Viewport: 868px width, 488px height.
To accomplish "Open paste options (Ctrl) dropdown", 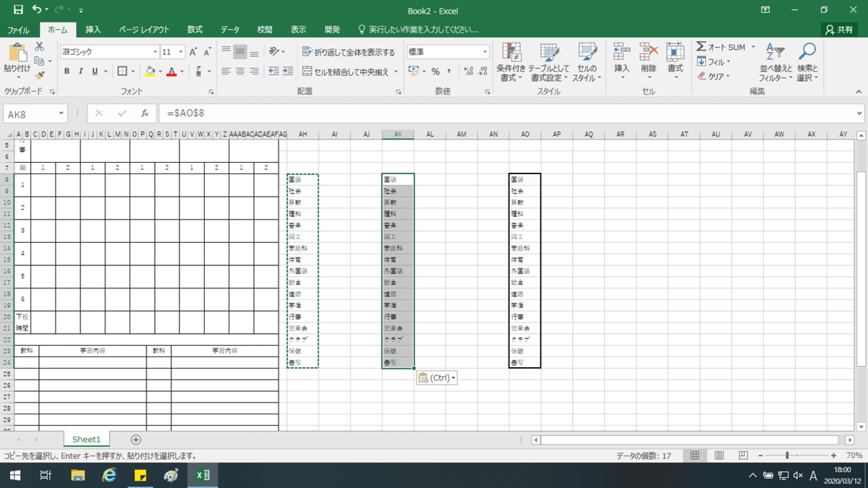I will 437,377.
